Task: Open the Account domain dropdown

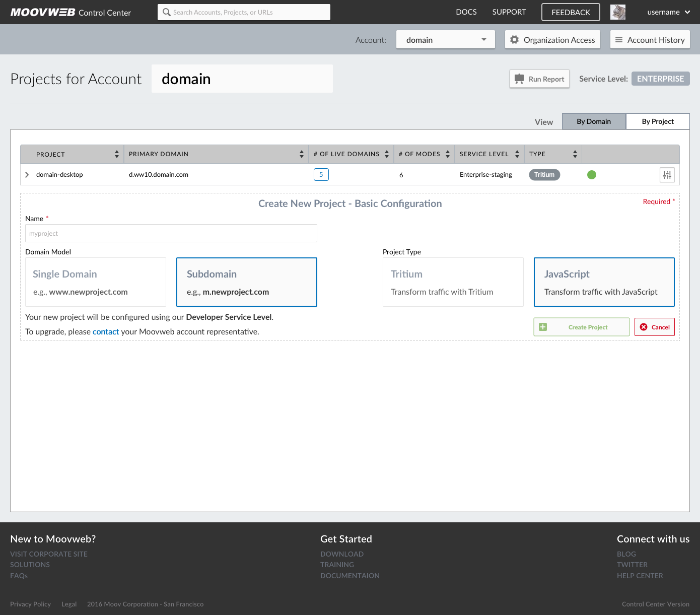Action: [446, 40]
